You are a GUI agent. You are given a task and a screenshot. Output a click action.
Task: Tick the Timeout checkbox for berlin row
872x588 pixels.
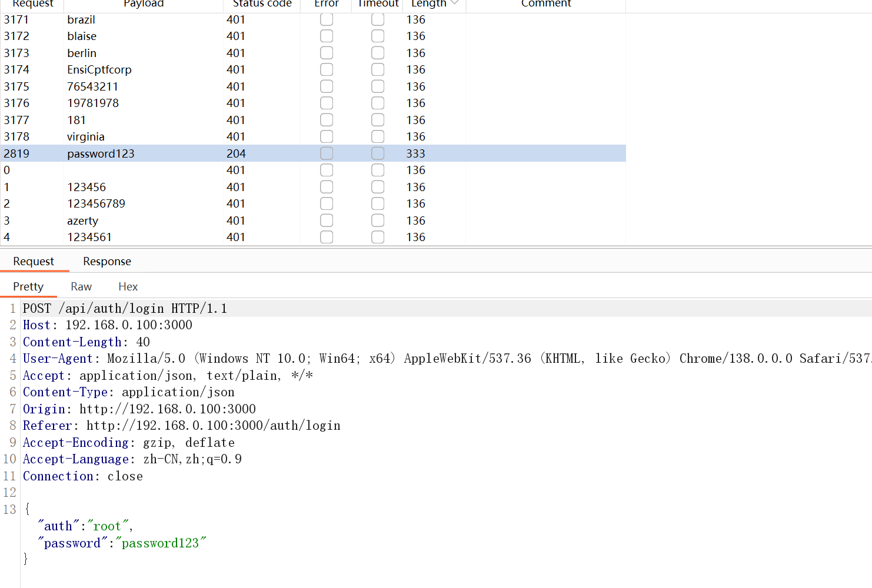(x=378, y=53)
